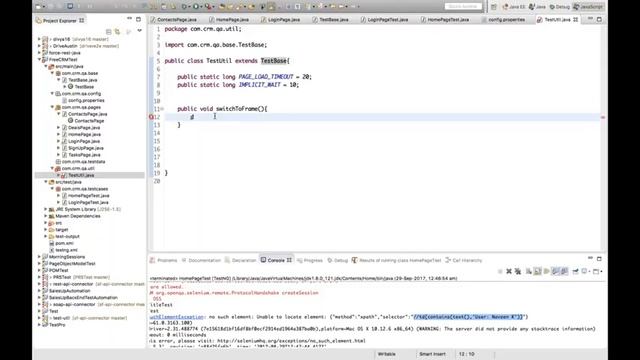Collapse the FreeCRMTest project

click(39, 60)
